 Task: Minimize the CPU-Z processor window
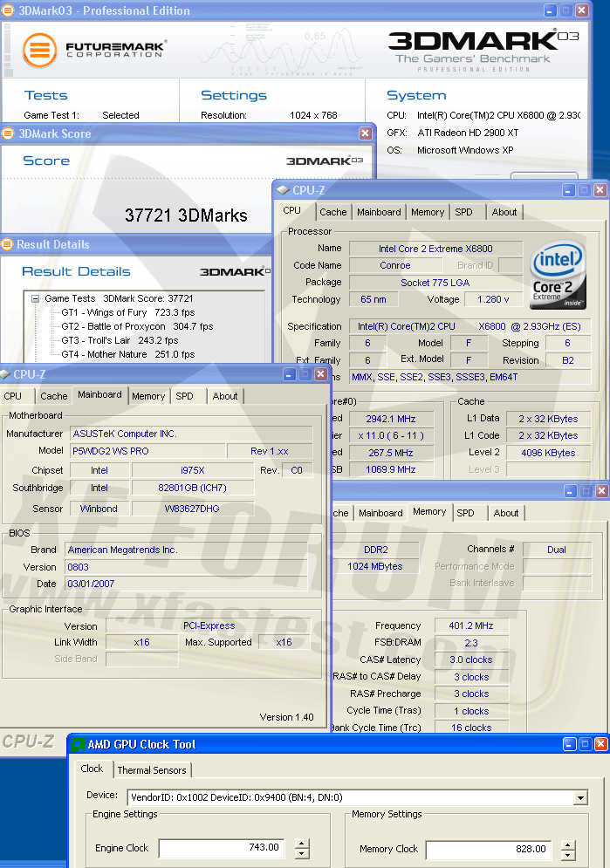click(x=568, y=190)
